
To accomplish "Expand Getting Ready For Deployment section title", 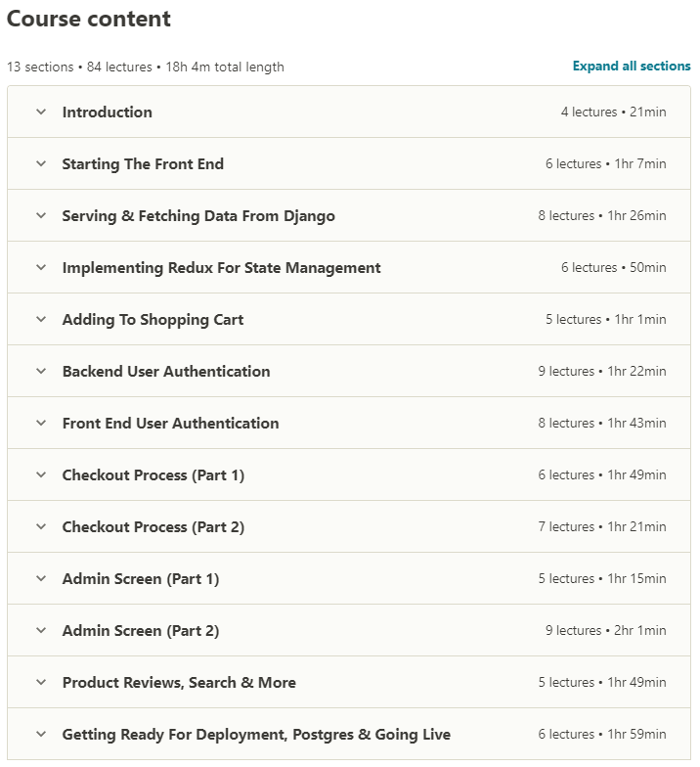I will (x=256, y=735).
